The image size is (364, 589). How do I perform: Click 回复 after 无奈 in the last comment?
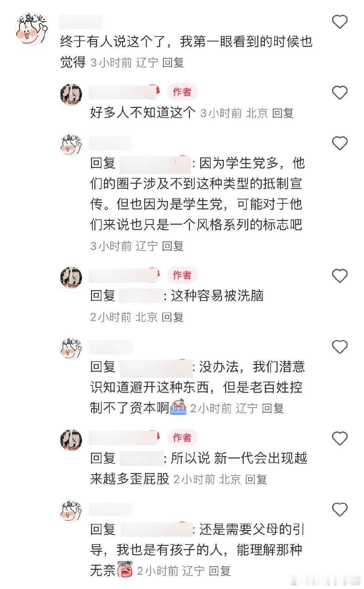(219, 571)
